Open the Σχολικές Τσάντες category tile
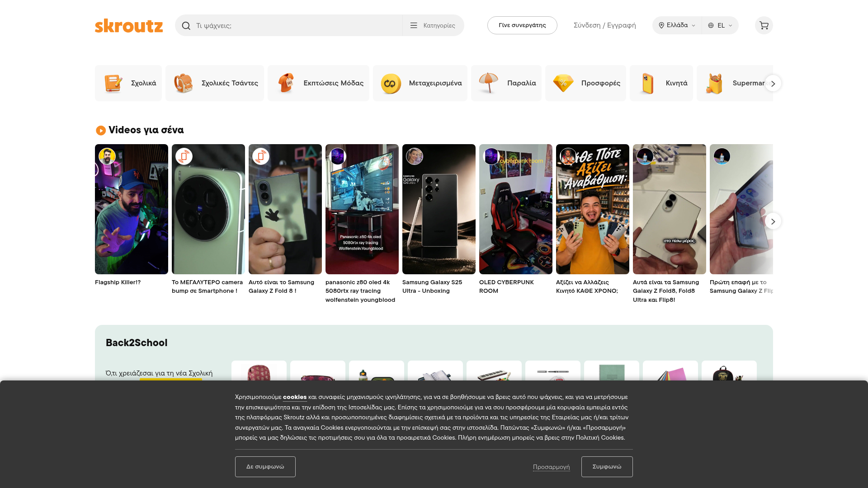The image size is (868, 488). (215, 83)
